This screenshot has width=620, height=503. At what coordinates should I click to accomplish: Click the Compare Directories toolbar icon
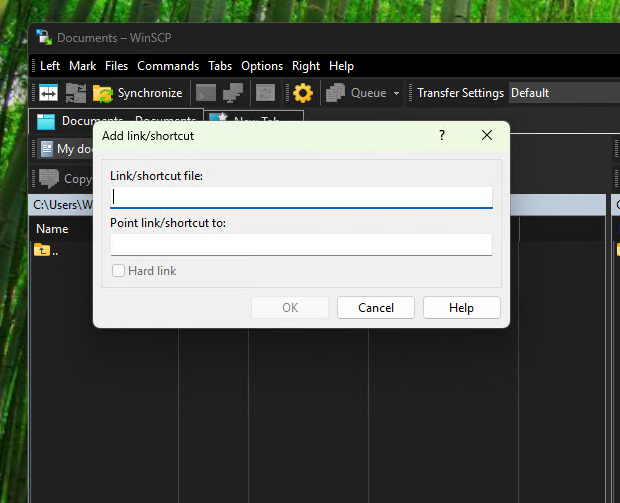49,93
